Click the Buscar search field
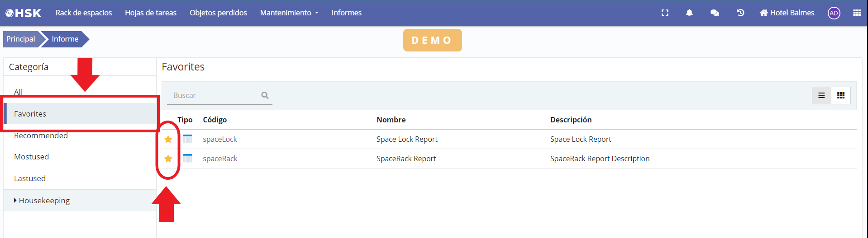Image resolution: width=868 pixels, height=238 pixels. tap(213, 95)
